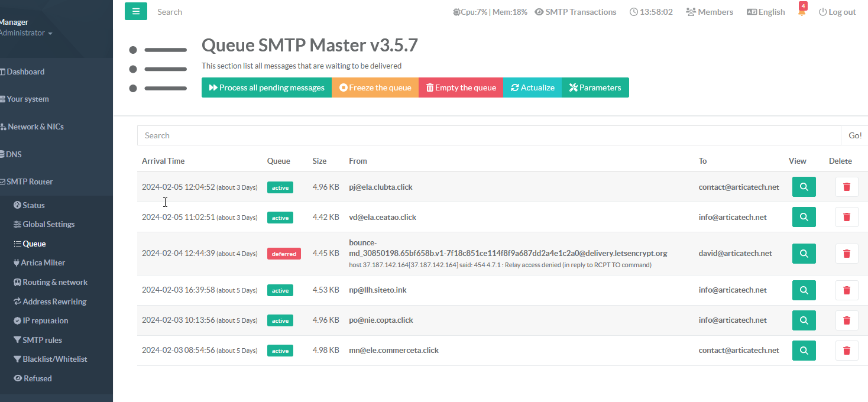
Task: Click the Go! search button
Action: [x=854, y=135]
